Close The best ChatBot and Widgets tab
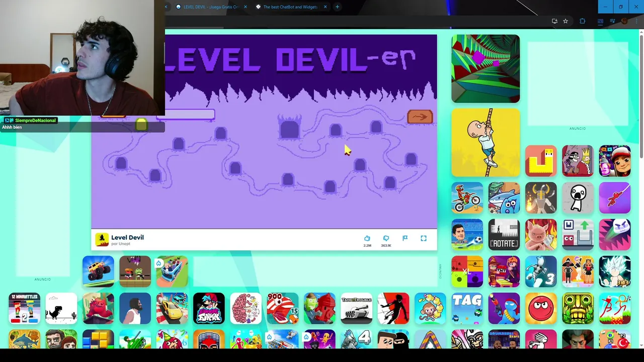Screen dimensions: 644x362 325,7
